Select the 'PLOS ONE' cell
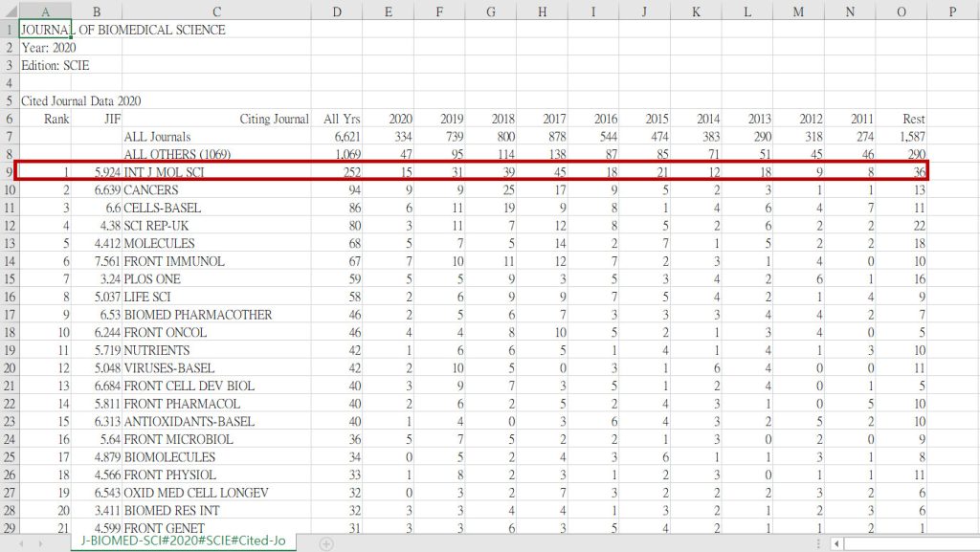This screenshot has width=980, height=552. (216, 278)
